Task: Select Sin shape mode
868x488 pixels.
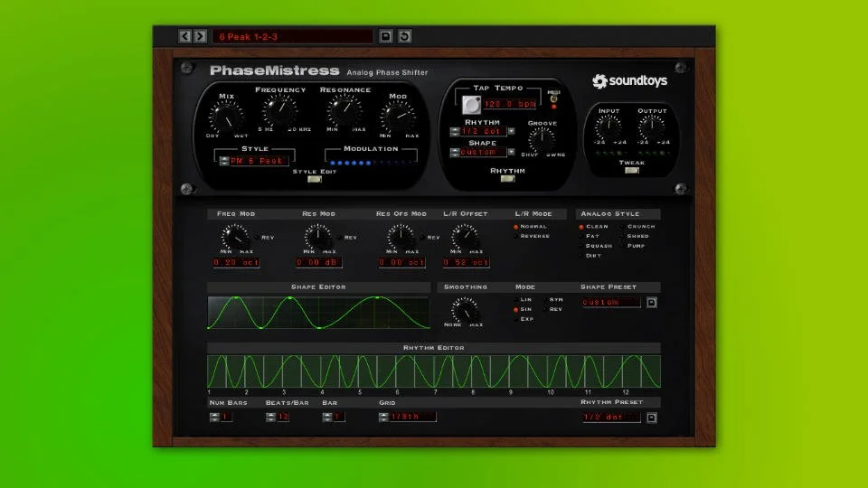Action: 516,310
